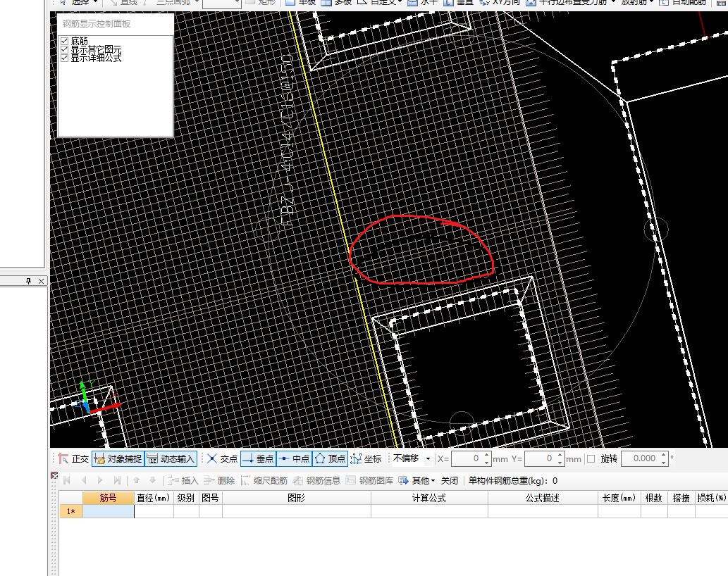Viewport: 728px width, 576px height.
Task: Go to last rebar record
Action: (x=117, y=480)
